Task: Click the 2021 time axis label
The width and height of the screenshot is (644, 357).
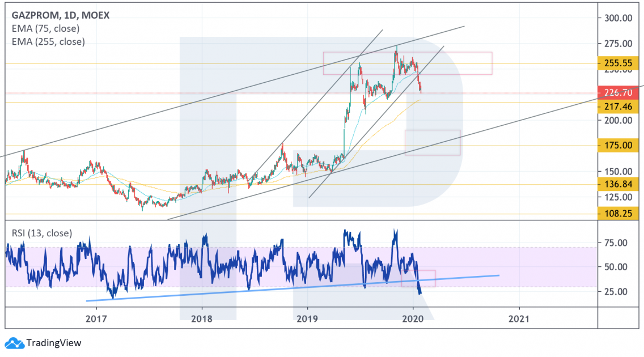Action: pos(519,319)
